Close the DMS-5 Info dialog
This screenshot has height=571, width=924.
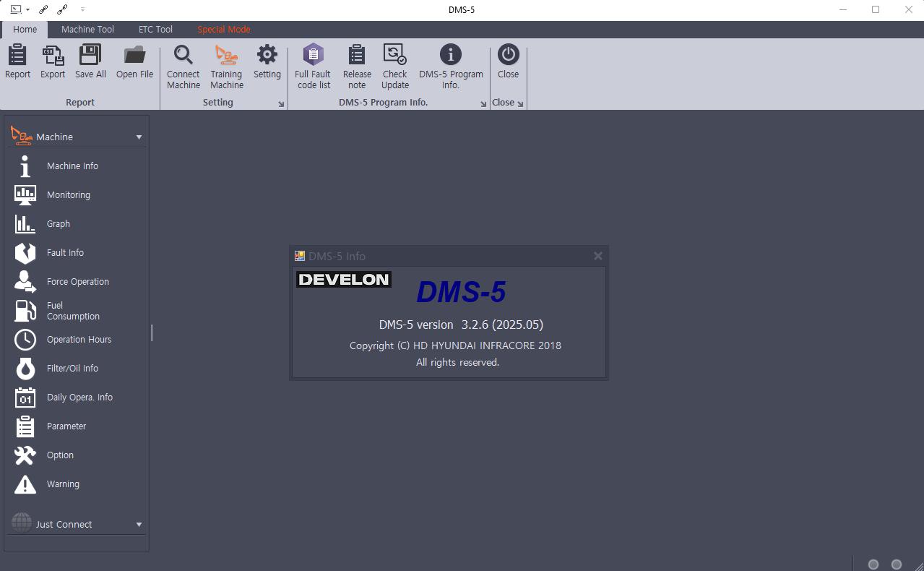click(x=597, y=256)
